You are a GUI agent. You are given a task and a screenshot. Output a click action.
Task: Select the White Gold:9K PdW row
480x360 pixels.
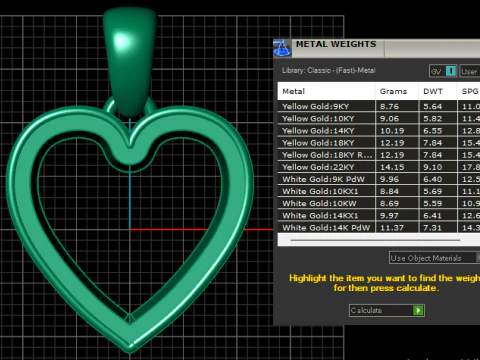click(x=379, y=179)
